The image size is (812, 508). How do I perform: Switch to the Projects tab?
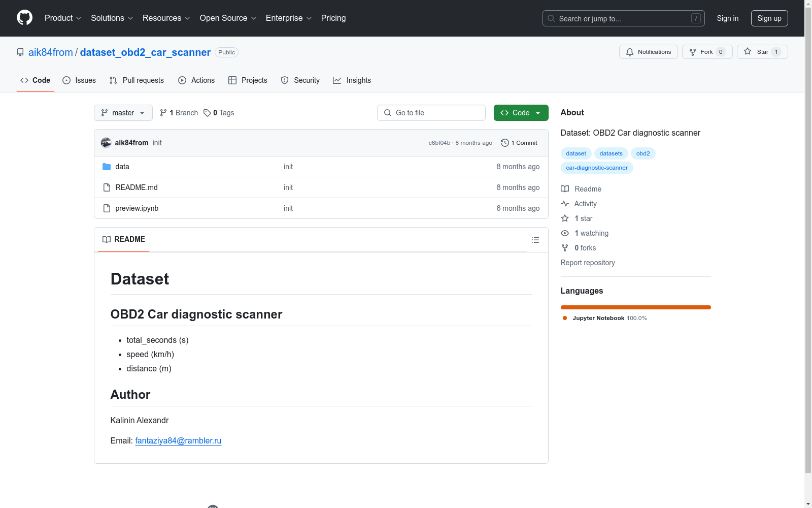pyautogui.click(x=248, y=80)
